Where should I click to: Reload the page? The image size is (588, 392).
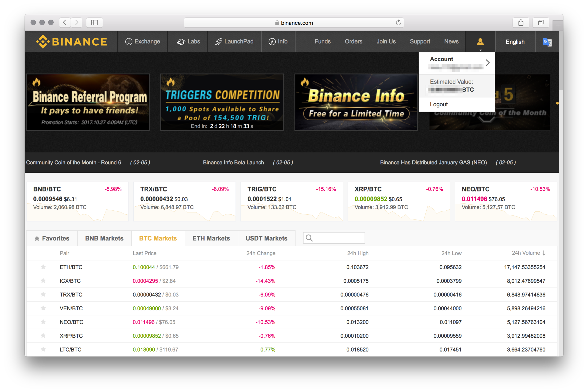click(x=398, y=23)
